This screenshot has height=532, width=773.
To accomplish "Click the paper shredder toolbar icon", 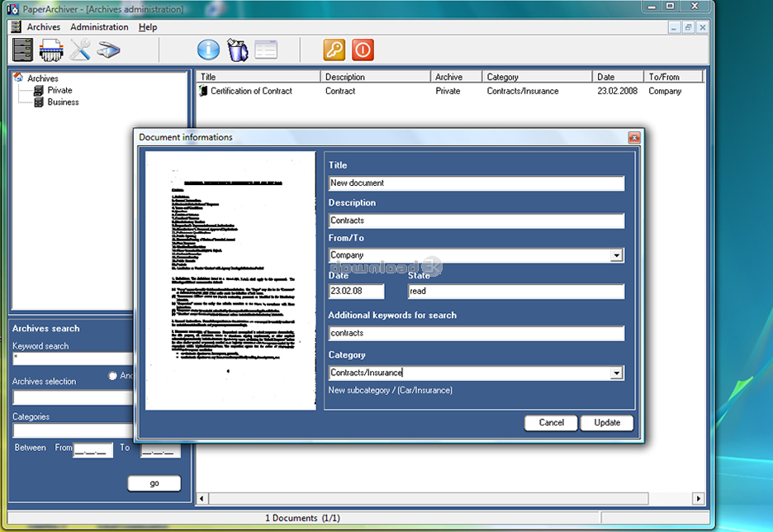I will (x=52, y=50).
